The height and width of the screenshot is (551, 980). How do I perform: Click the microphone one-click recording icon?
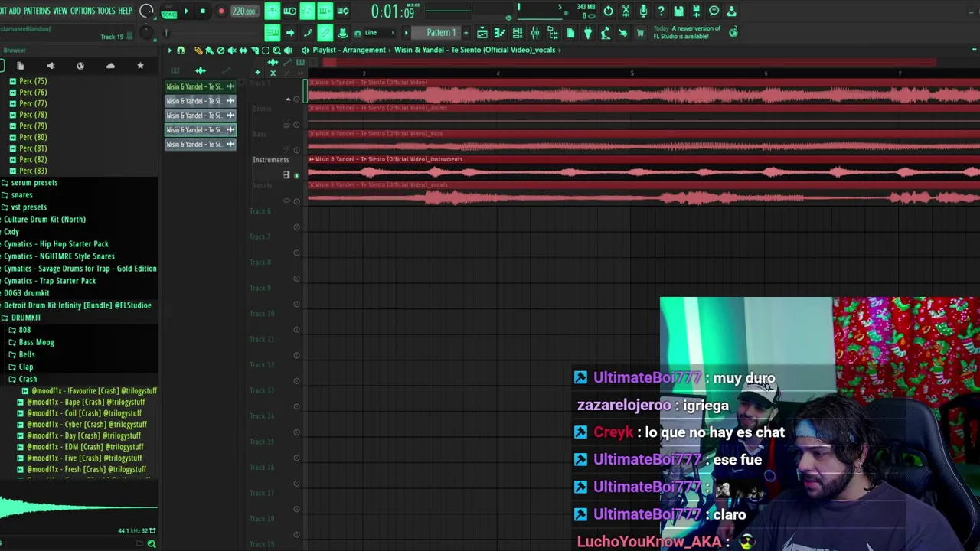(643, 11)
